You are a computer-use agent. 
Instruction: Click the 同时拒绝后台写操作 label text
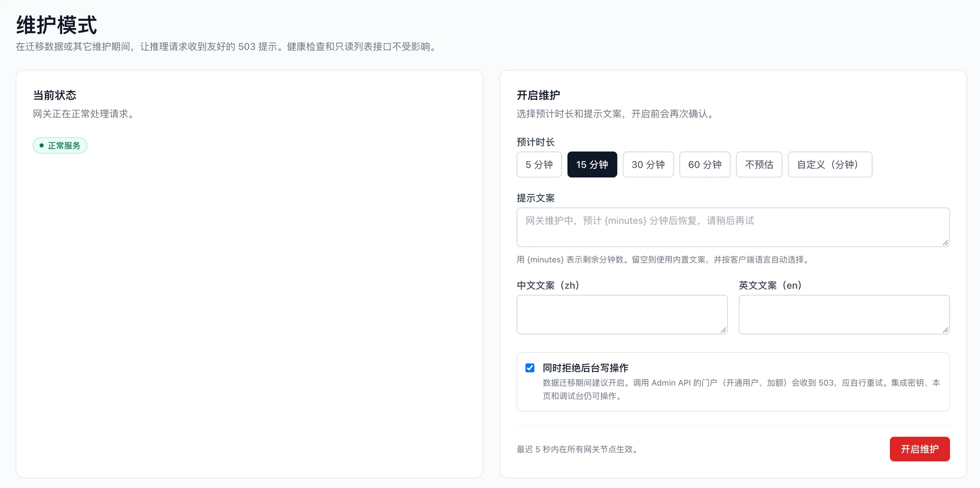(x=585, y=368)
